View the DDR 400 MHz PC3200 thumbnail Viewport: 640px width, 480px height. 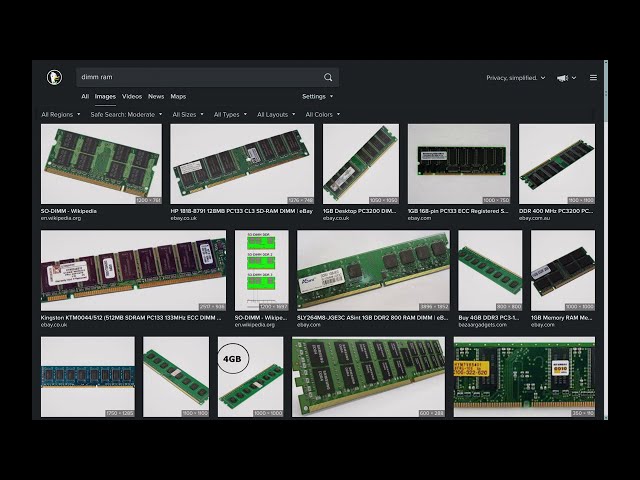[557, 164]
